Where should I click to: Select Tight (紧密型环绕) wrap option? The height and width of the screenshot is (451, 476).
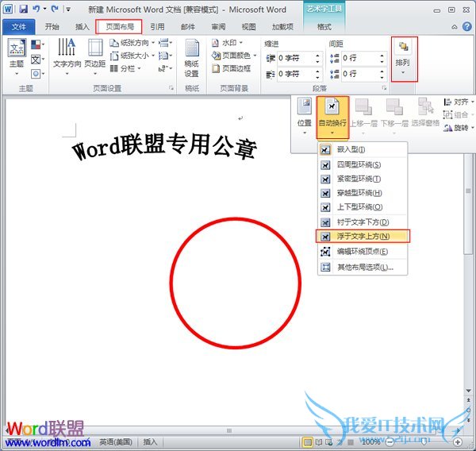coord(363,179)
